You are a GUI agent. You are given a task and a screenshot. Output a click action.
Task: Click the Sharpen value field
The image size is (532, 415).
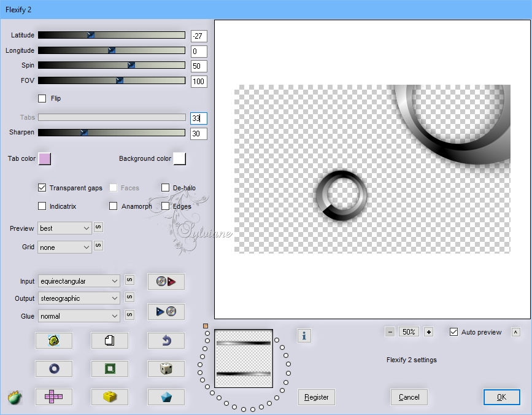click(199, 134)
